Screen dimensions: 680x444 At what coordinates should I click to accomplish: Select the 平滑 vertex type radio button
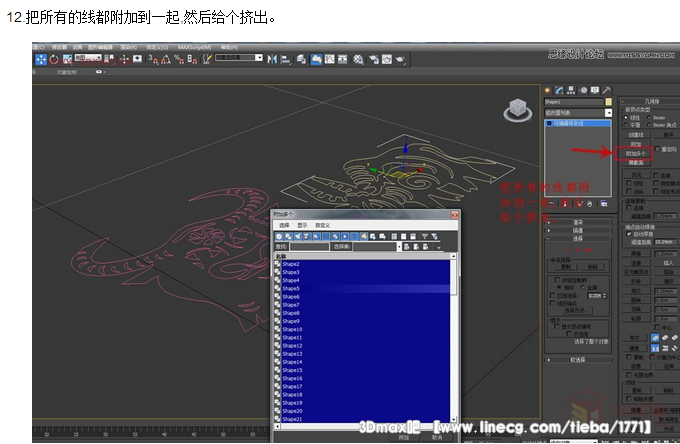[x=625, y=125]
